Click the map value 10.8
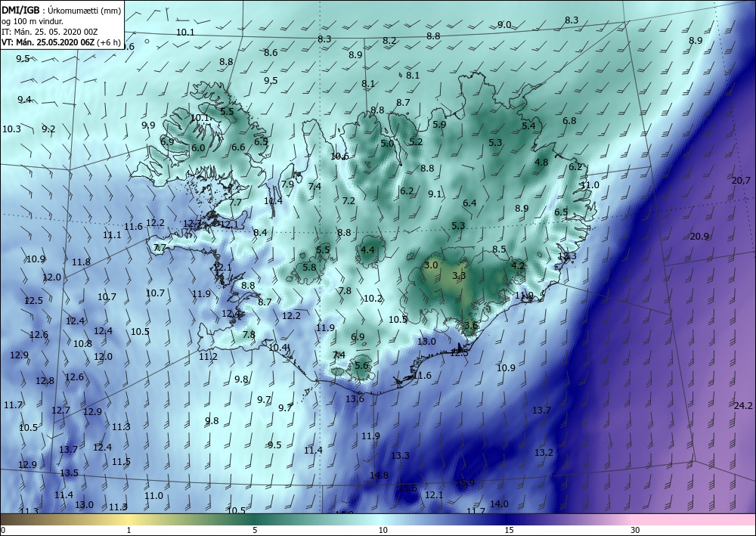 [82, 344]
